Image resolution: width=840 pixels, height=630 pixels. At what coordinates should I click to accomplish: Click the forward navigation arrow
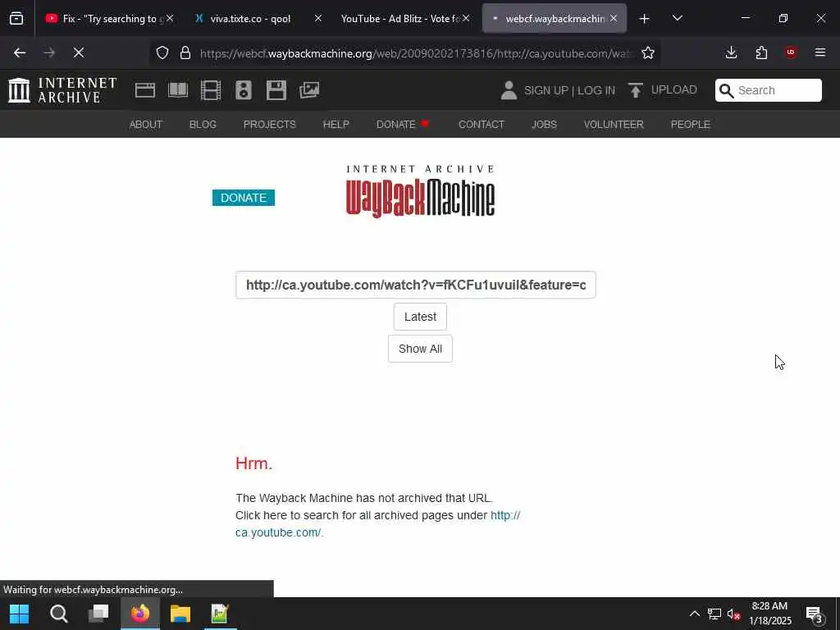(x=49, y=52)
